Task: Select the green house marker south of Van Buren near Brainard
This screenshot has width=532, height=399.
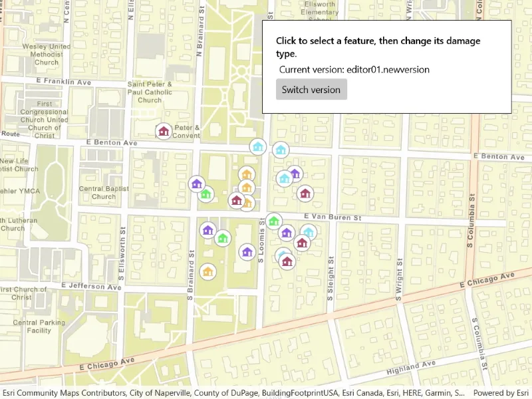Action: pos(223,238)
